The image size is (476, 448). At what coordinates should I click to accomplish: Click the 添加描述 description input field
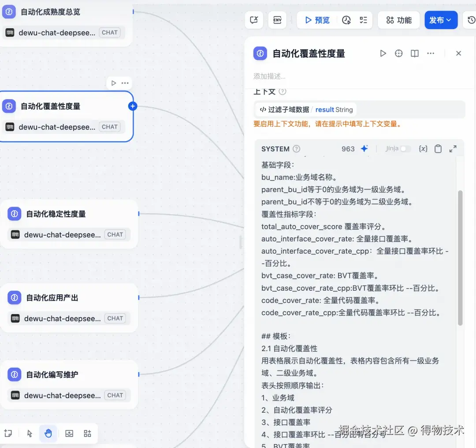pyautogui.click(x=309, y=75)
